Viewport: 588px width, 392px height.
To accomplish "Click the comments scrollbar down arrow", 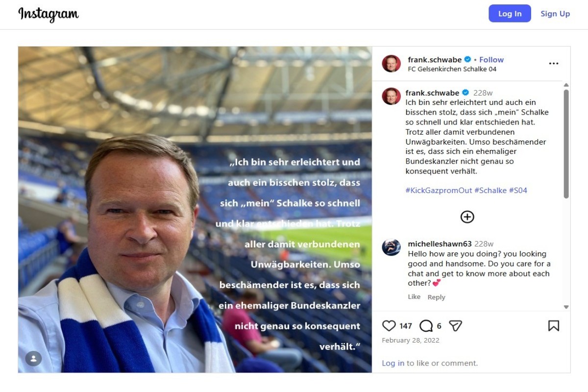I will tap(566, 307).
